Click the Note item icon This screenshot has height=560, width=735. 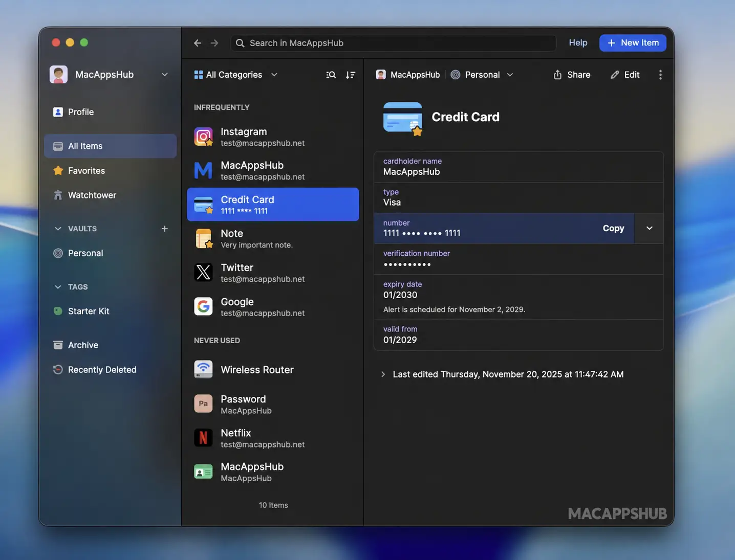pyautogui.click(x=204, y=238)
